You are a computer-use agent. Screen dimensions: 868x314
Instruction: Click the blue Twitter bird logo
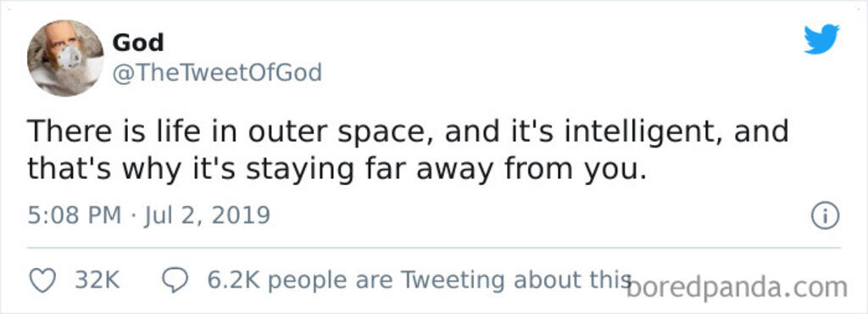(821, 39)
